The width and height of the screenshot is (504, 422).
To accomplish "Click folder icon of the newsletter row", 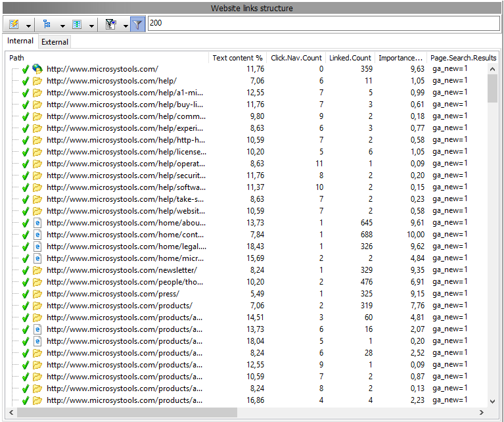I will pos(37,270).
